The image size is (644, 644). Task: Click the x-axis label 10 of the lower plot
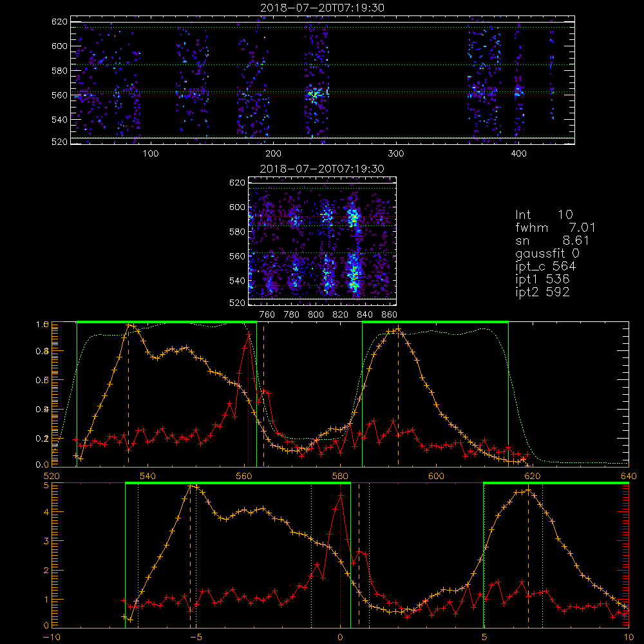pos(629,637)
